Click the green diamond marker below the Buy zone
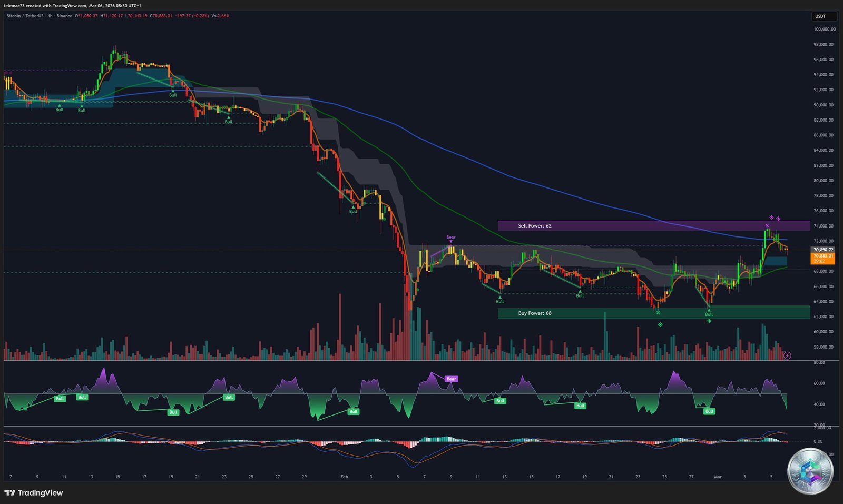The height and width of the screenshot is (504, 843). (x=661, y=324)
